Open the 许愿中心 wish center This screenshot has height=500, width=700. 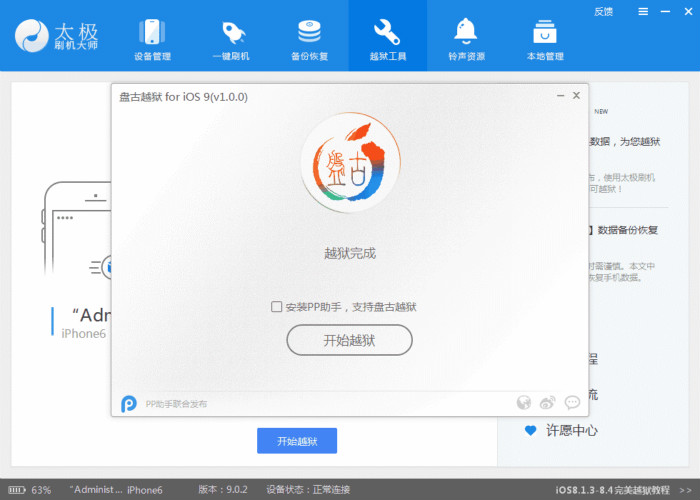click(571, 430)
